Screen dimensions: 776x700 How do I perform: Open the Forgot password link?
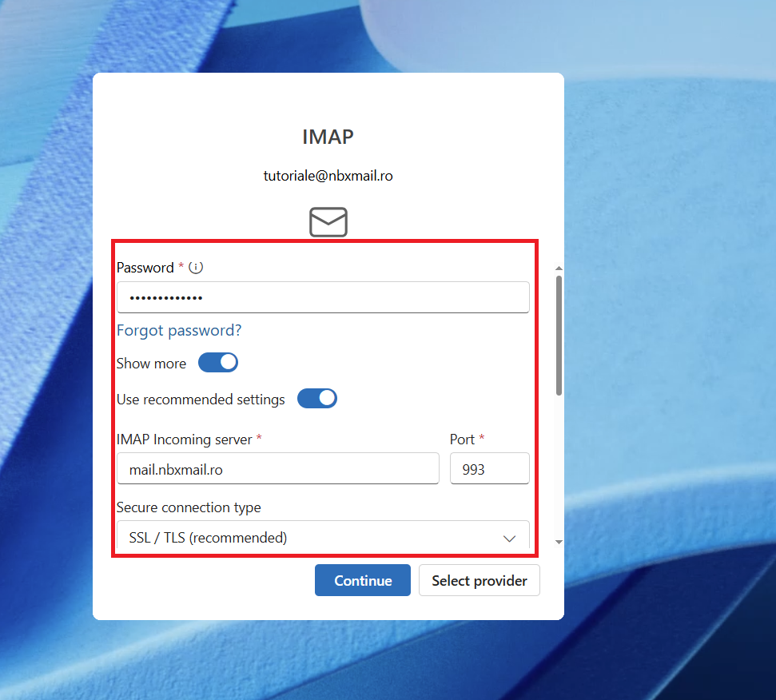179,330
